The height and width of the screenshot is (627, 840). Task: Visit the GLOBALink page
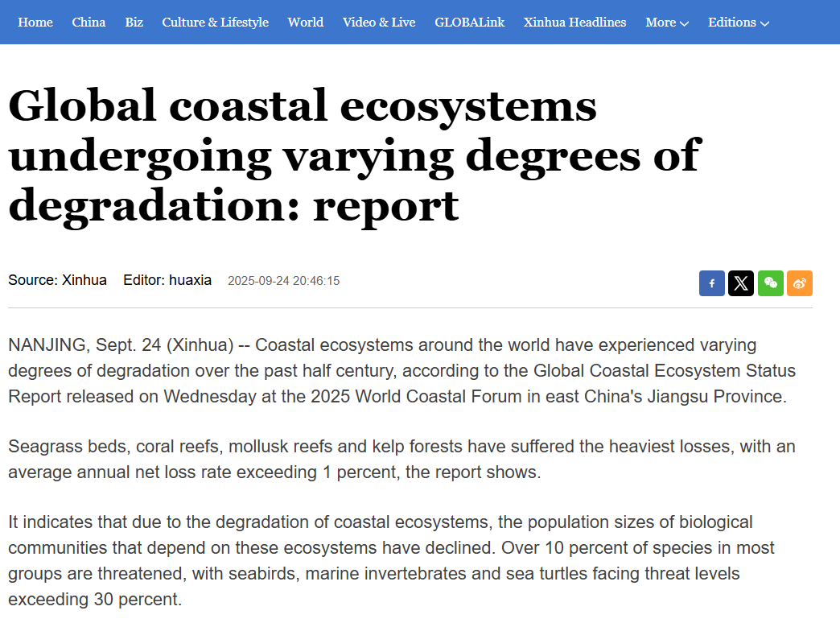(469, 23)
